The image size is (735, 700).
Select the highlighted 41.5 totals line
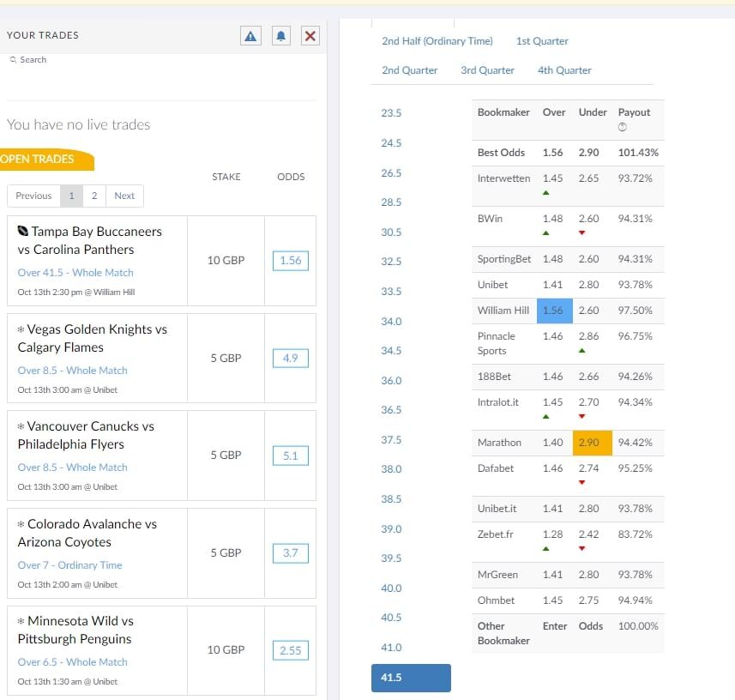pyautogui.click(x=411, y=678)
